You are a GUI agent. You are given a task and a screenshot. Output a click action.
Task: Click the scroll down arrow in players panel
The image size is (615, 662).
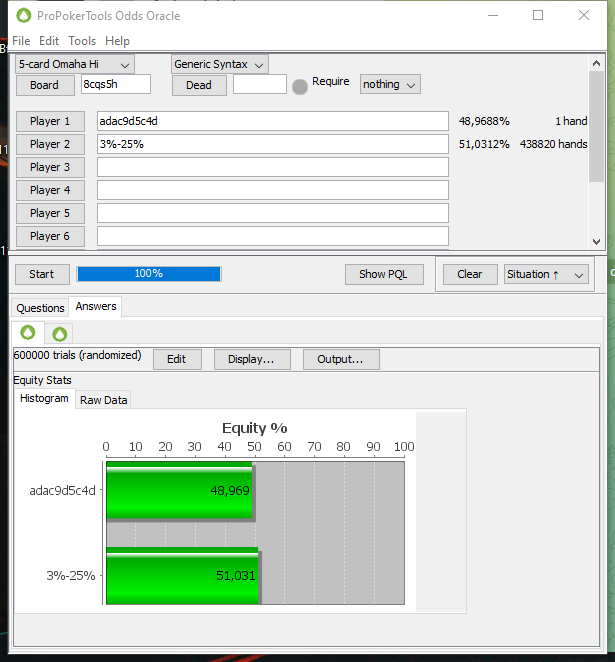(x=596, y=241)
